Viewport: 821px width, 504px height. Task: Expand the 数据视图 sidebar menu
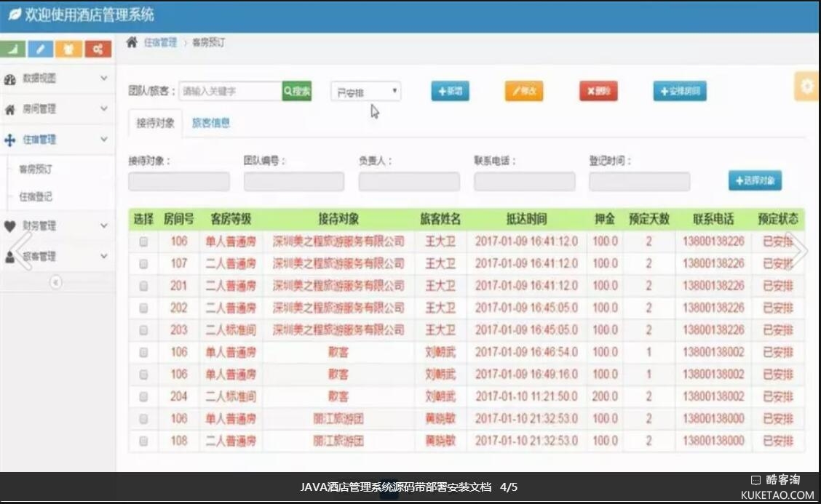tap(56, 79)
